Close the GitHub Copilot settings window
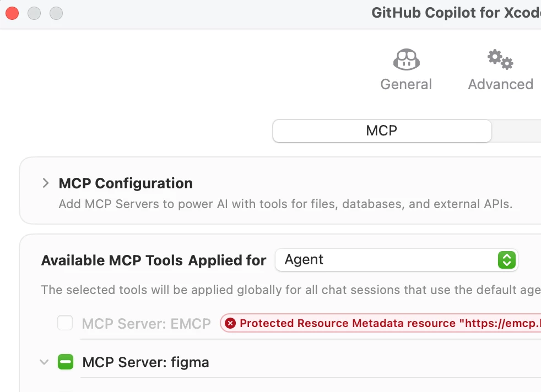The height and width of the screenshot is (392, 541). click(12, 13)
